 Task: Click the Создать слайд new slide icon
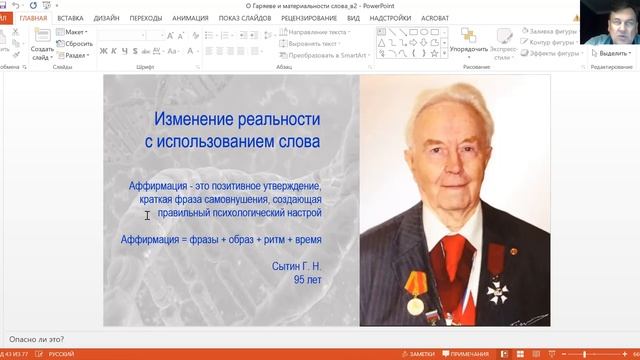(42, 36)
